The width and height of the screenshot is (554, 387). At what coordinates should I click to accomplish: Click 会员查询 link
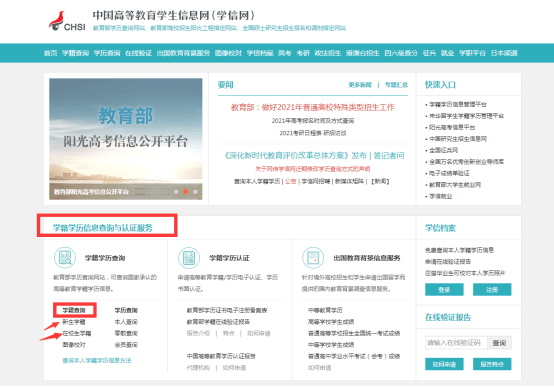tap(126, 345)
